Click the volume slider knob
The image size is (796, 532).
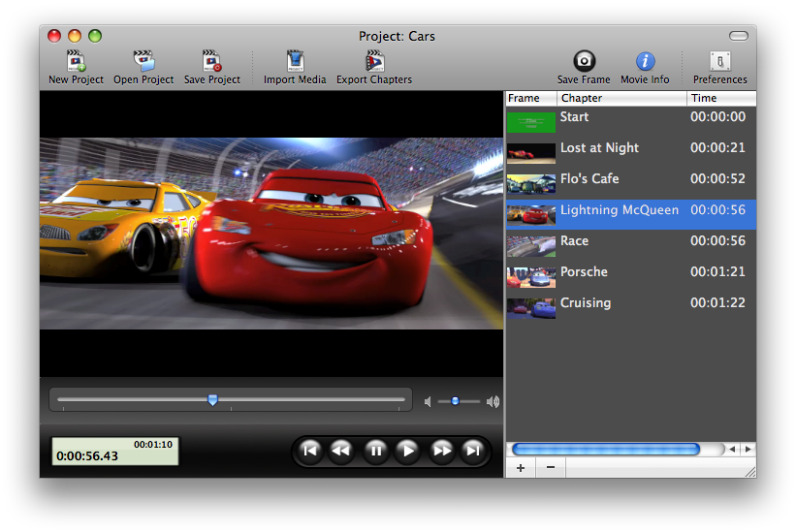(456, 401)
